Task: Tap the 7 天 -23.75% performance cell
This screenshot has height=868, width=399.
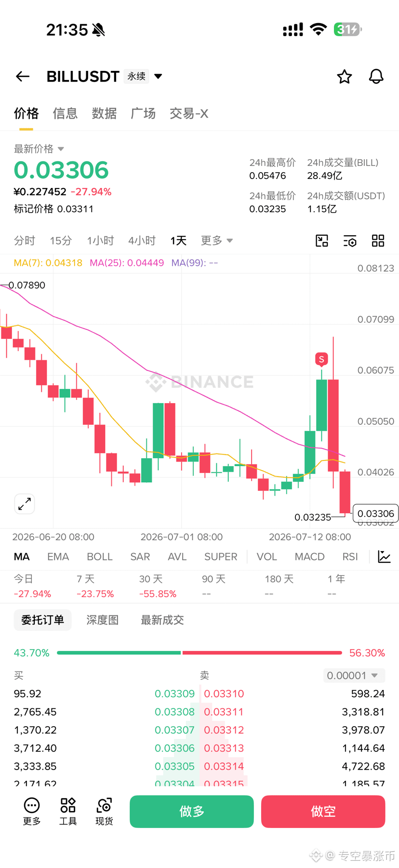Action: [95, 586]
